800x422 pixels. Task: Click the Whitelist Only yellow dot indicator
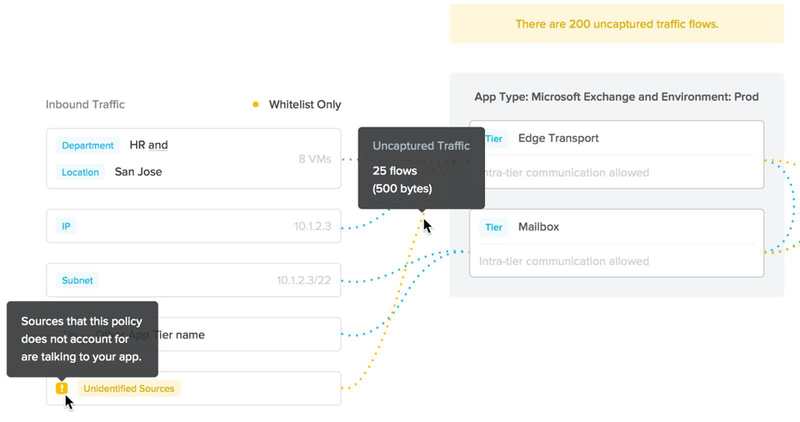(x=256, y=105)
